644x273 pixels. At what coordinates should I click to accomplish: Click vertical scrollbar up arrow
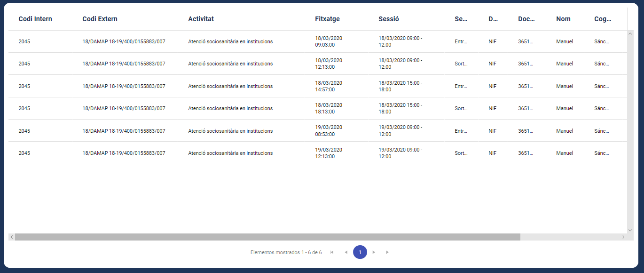pos(630,34)
